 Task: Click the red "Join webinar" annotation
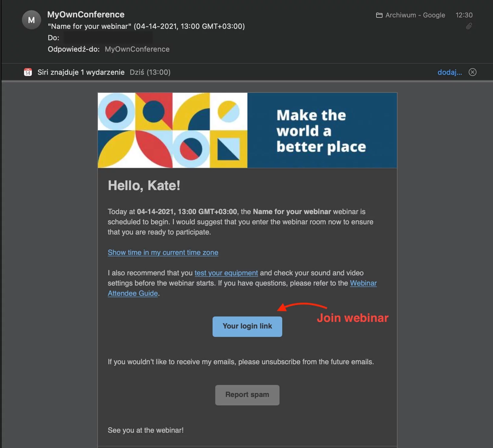tap(352, 318)
